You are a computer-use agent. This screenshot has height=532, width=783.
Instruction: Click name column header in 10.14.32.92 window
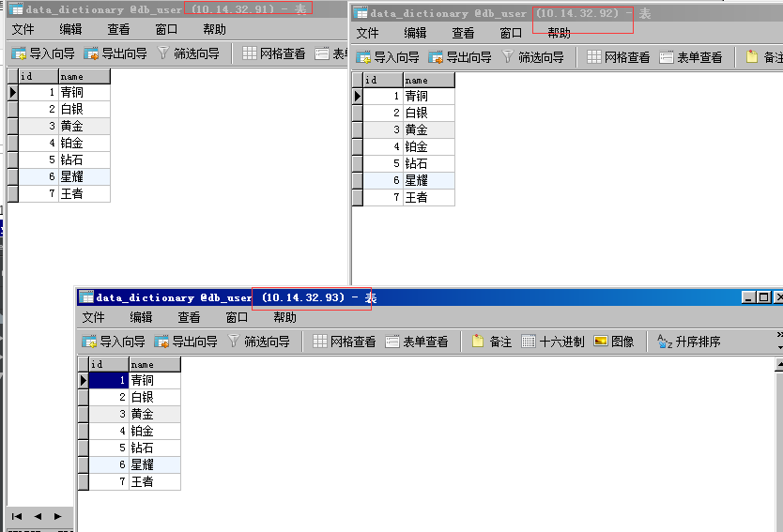tap(429, 80)
